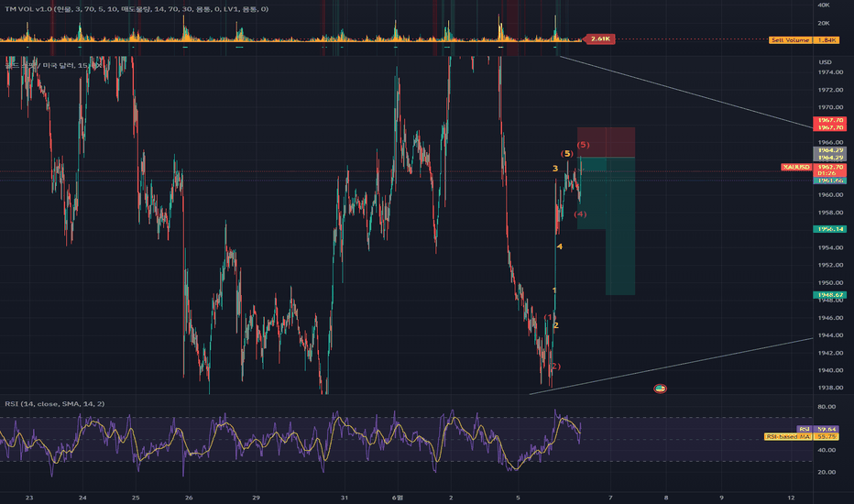Click the Sell Volume 1.84K label
The image size is (854, 504).
[804, 39]
